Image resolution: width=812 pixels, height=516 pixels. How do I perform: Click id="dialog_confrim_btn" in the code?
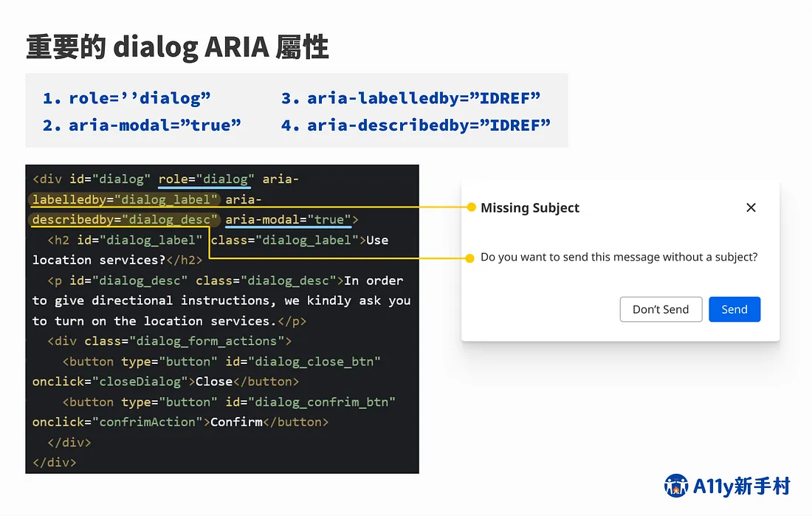coord(310,402)
